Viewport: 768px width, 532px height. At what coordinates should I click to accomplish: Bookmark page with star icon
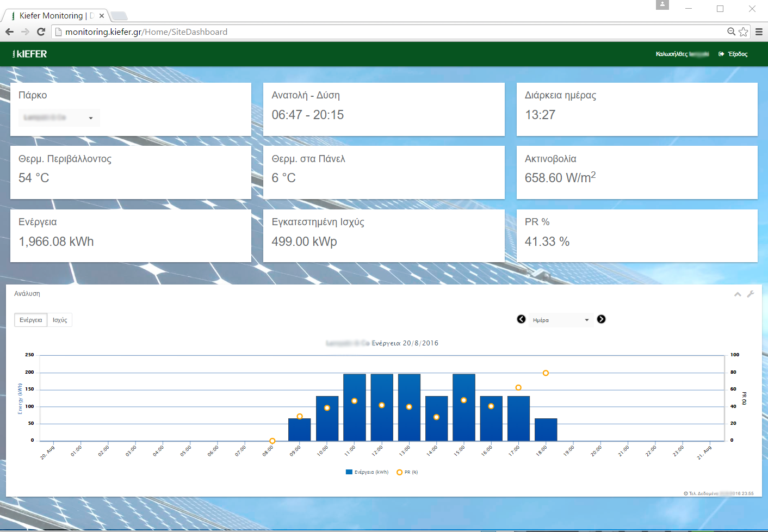pyautogui.click(x=744, y=32)
